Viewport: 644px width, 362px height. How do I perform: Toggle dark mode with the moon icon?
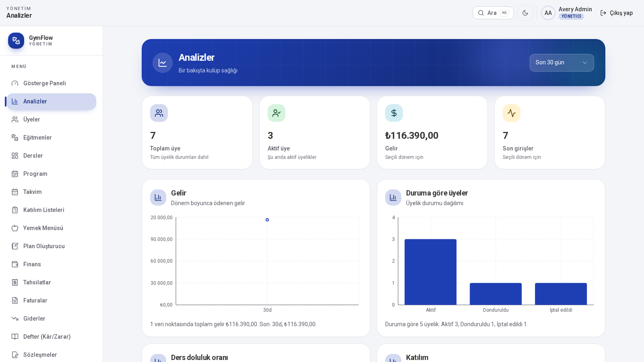coord(525,13)
